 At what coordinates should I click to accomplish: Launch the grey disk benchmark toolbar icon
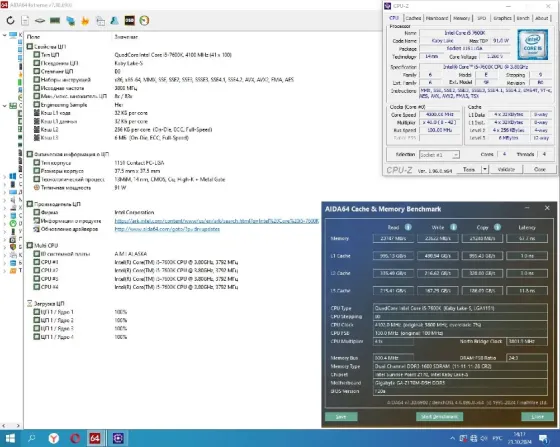[x=40, y=21]
